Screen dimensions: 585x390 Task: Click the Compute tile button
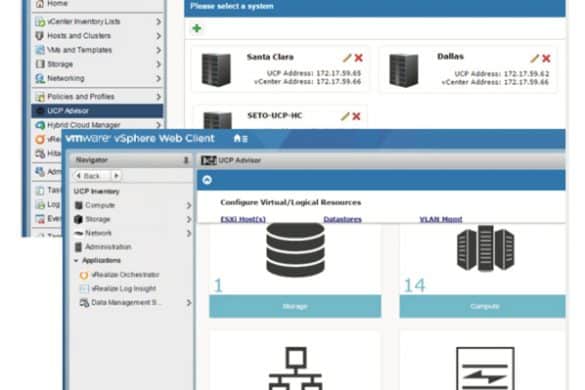482,306
